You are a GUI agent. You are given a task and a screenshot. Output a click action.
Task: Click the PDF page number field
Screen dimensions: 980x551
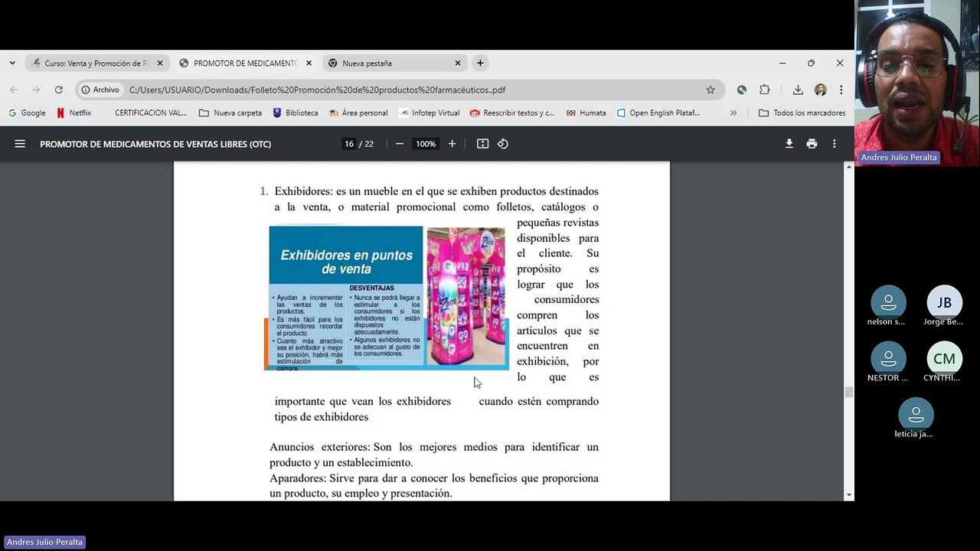click(349, 144)
